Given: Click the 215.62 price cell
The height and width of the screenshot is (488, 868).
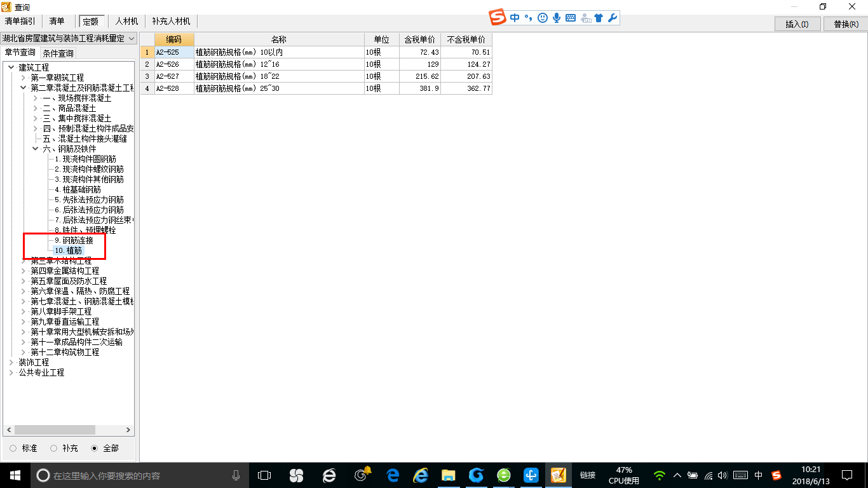Looking at the screenshot, I should click(420, 76).
